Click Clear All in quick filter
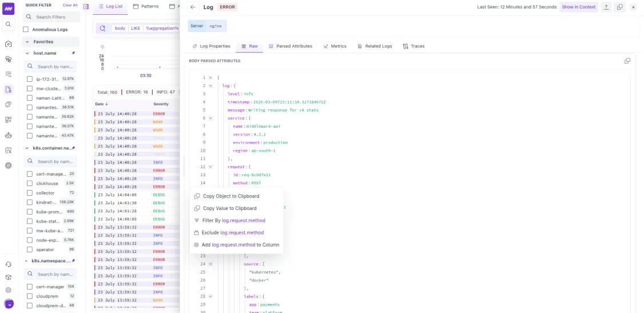The width and height of the screenshot is (644, 313). pyautogui.click(x=70, y=5)
